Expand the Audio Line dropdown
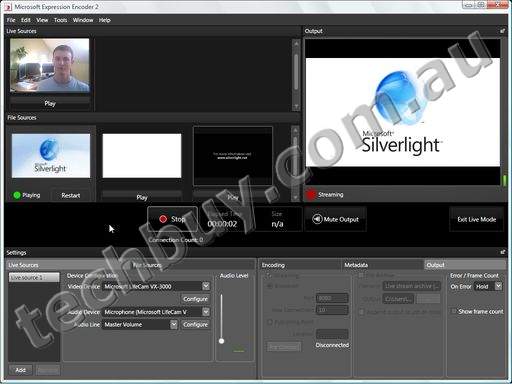The width and height of the screenshot is (512, 384). pyautogui.click(x=174, y=324)
